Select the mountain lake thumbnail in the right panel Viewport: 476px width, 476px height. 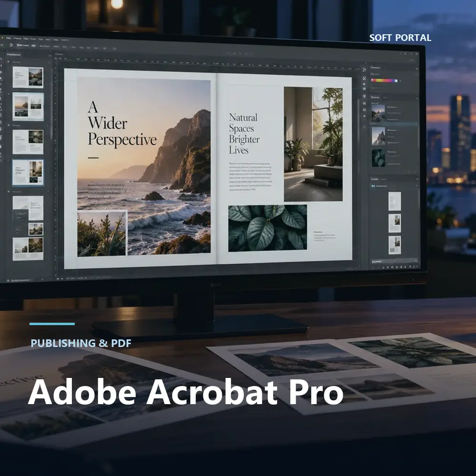[x=378, y=112]
